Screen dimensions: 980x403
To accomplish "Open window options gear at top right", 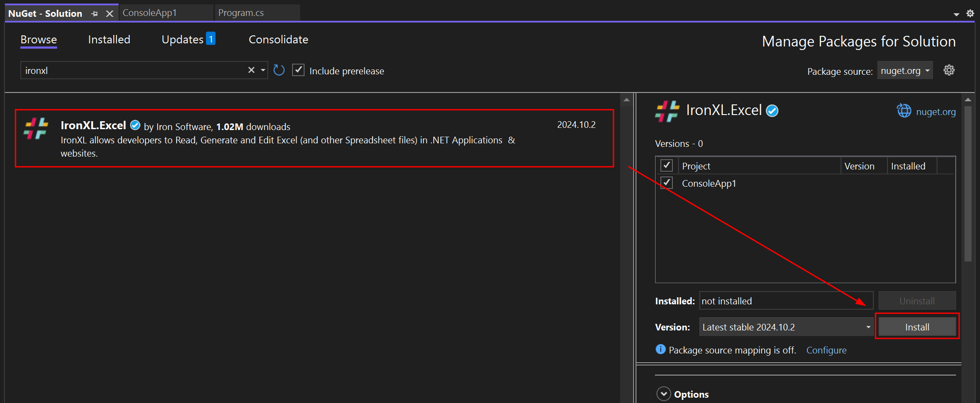I will click(x=970, y=13).
